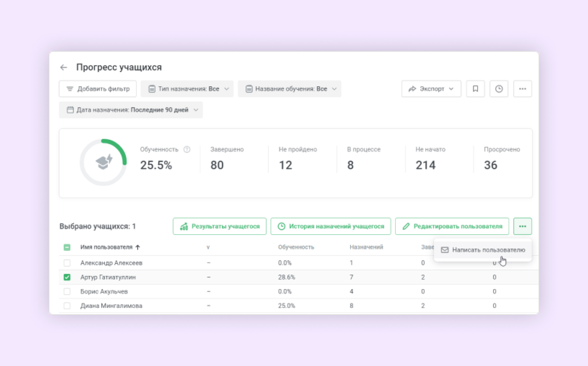Click the Имя пользователя column header
Screen dimensions: 588x366
pyautogui.click(x=106, y=247)
